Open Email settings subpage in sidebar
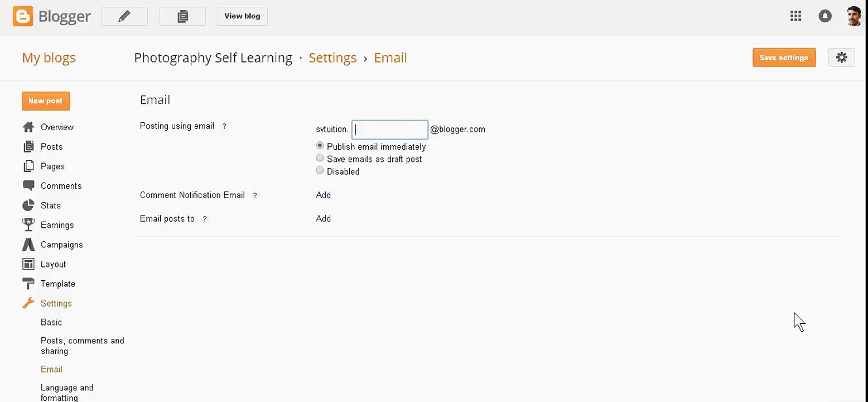The image size is (868, 402). click(51, 369)
